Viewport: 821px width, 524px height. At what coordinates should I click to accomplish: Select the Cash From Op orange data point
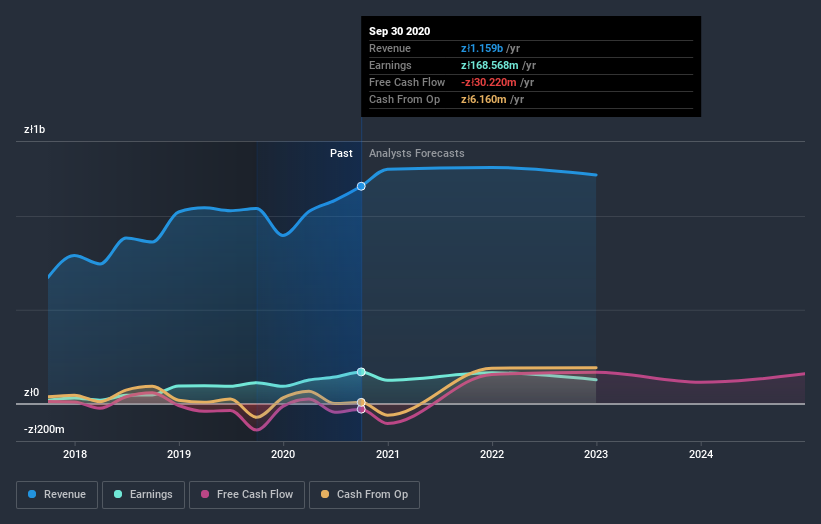click(361, 403)
